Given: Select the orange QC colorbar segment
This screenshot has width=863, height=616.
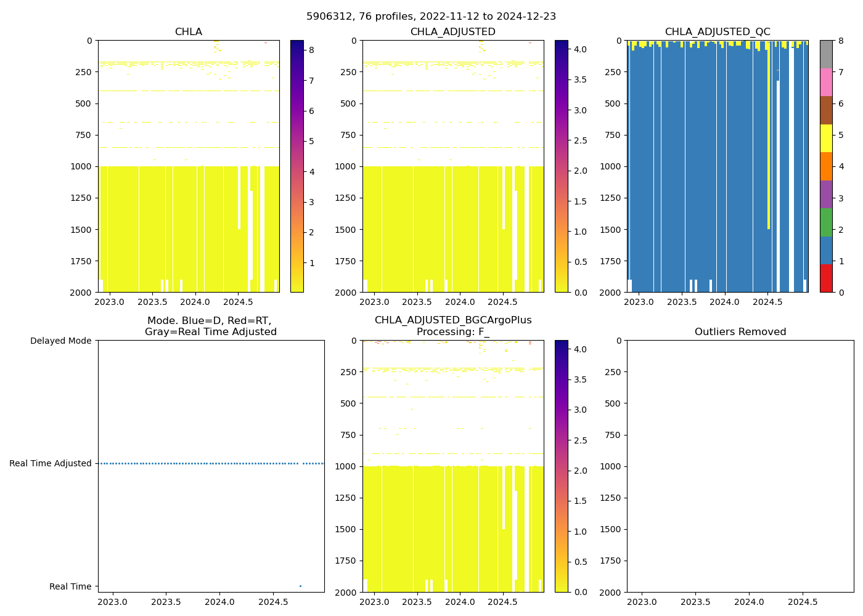Looking at the screenshot, I should (826, 166).
